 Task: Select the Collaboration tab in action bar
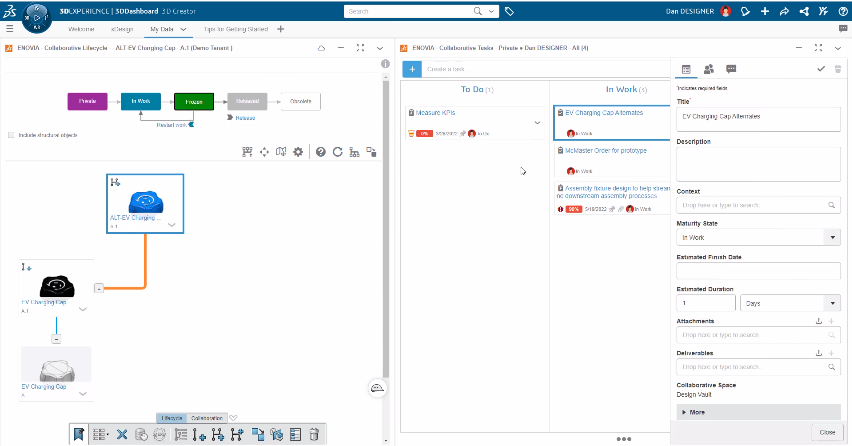click(207, 418)
